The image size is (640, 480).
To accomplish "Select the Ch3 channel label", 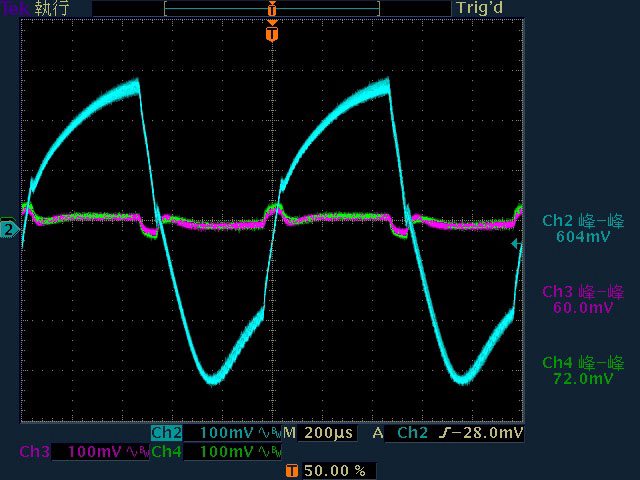I will pos(35,452).
